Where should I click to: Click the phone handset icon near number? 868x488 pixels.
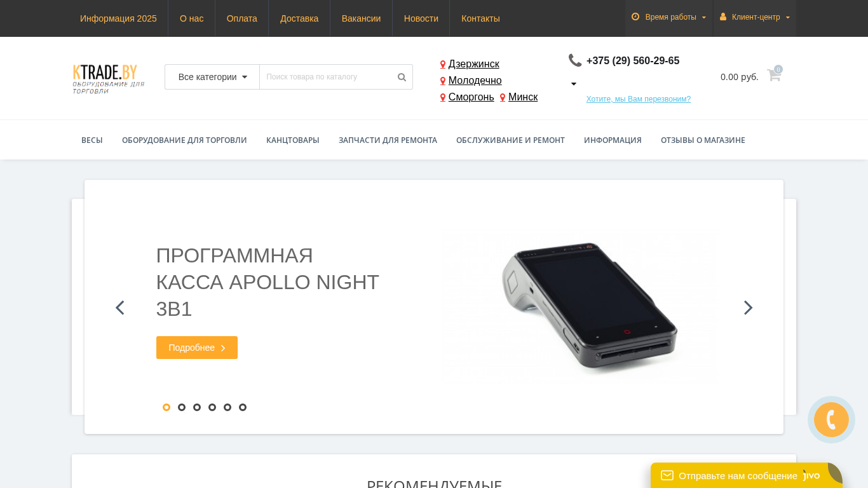575,60
